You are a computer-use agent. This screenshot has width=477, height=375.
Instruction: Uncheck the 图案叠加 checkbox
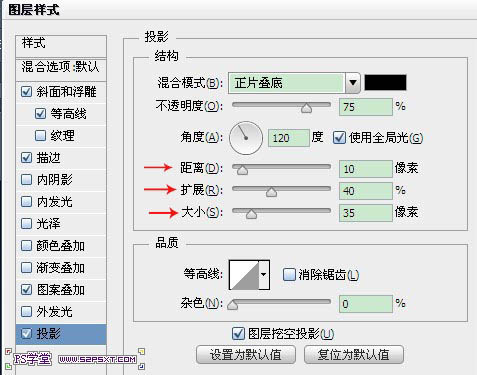click(x=26, y=290)
